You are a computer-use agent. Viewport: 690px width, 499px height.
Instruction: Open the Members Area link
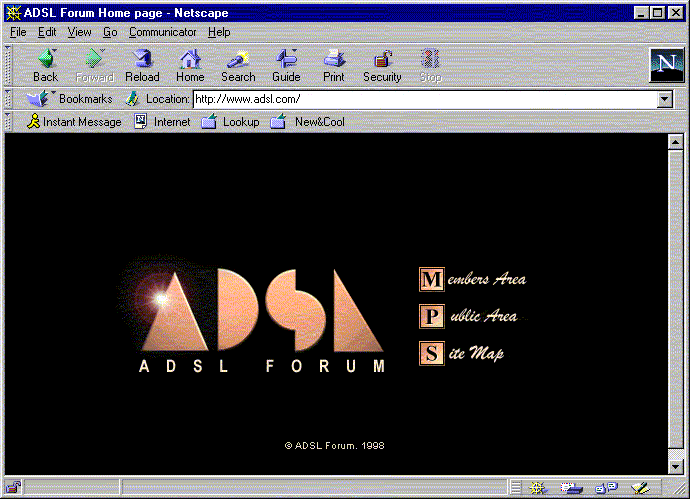[x=473, y=279]
